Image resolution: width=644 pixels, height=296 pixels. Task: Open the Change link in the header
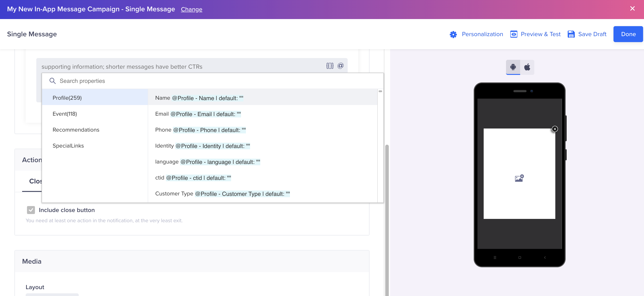192,9
